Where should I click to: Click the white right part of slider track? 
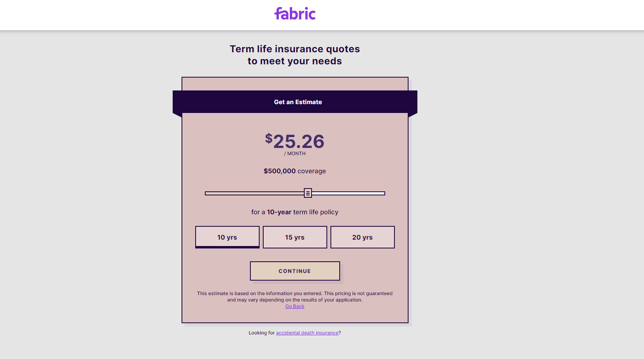[x=349, y=193]
